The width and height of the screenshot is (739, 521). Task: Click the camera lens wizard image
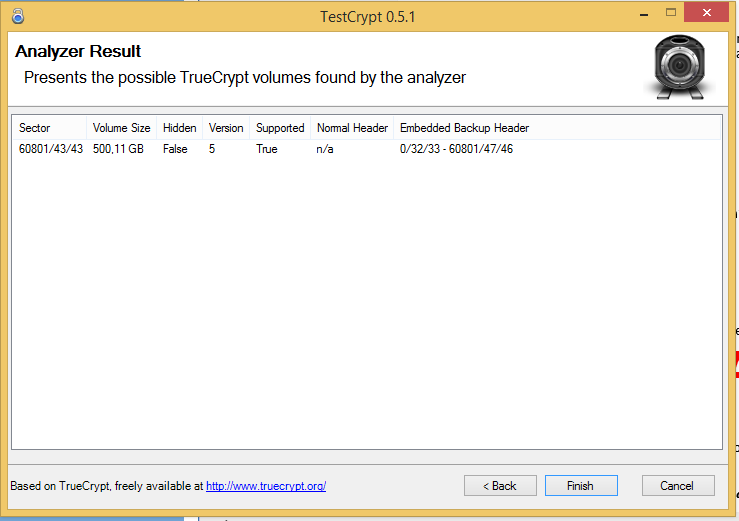[x=680, y=67]
